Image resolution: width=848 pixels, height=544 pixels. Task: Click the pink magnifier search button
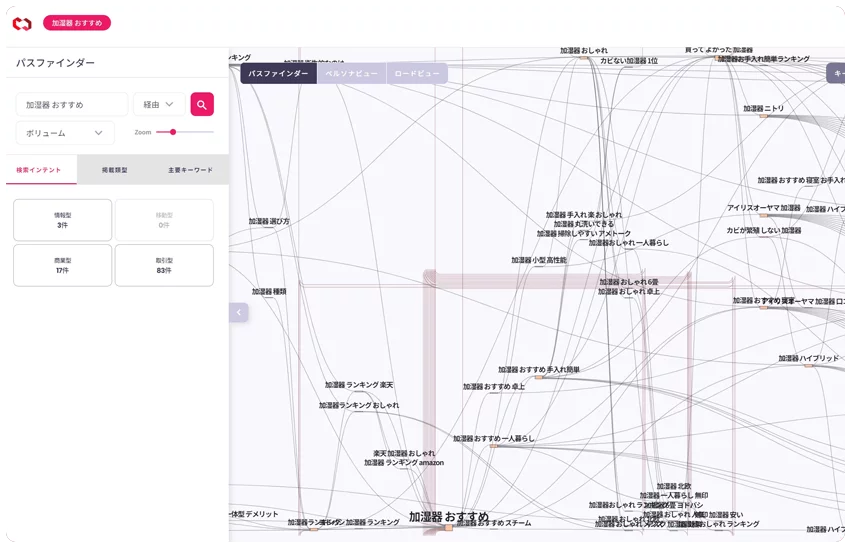tap(202, 104)
